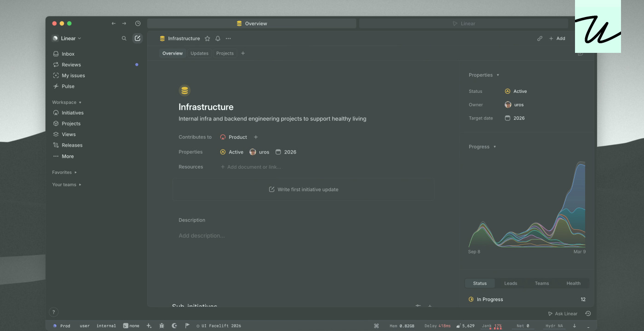Star the Infrastructure initiative
The width and height of the screenshot is (644, 331).
[x=207, y=39]
